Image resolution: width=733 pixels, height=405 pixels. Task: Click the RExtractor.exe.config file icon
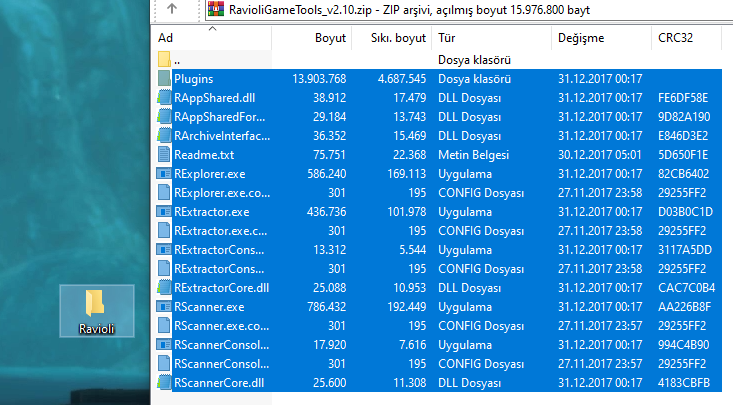pos(164,231)
